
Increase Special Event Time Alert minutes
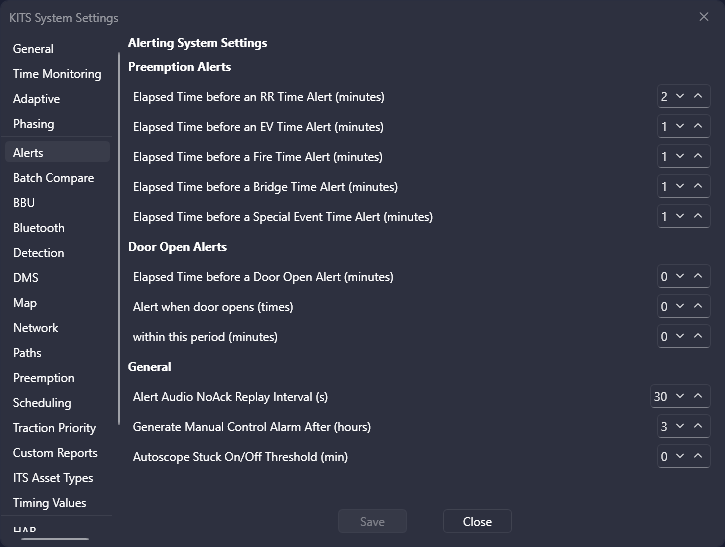pos(698,217)
